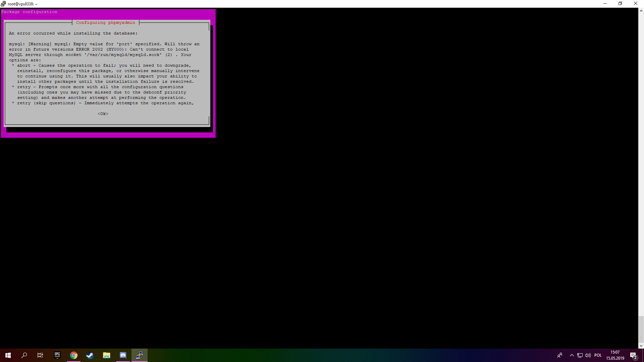
Task: Expand hidden system tray icons chevron
Action: click(572, 355)
